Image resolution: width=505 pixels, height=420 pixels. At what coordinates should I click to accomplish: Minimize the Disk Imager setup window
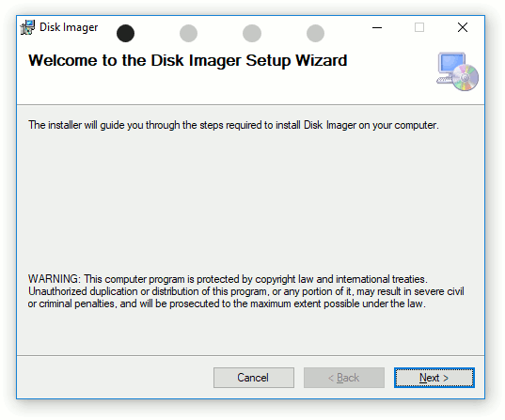(377, 27)
